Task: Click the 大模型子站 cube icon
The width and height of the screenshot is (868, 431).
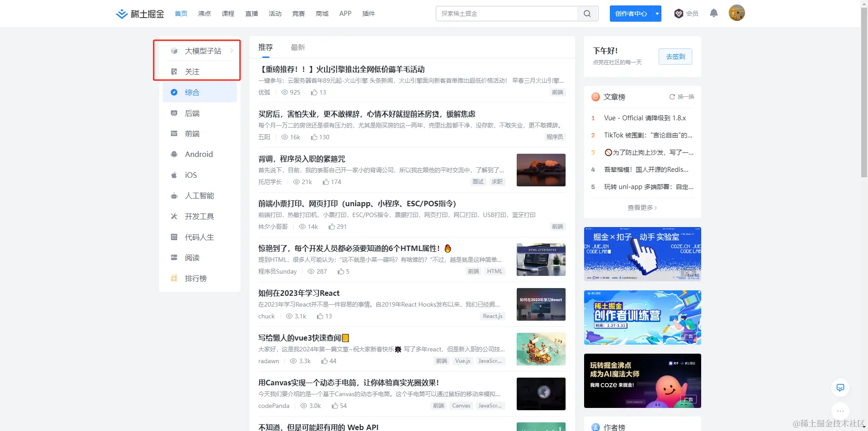Action: [174, 51]
